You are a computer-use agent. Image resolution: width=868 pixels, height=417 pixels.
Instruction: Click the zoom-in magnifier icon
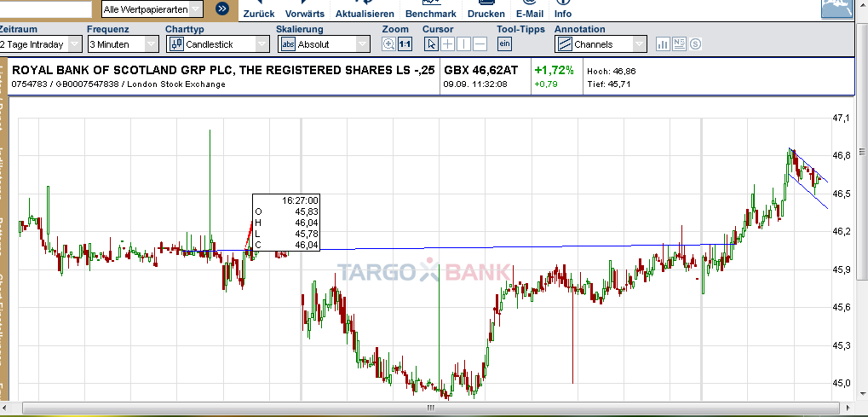(388, 44)
